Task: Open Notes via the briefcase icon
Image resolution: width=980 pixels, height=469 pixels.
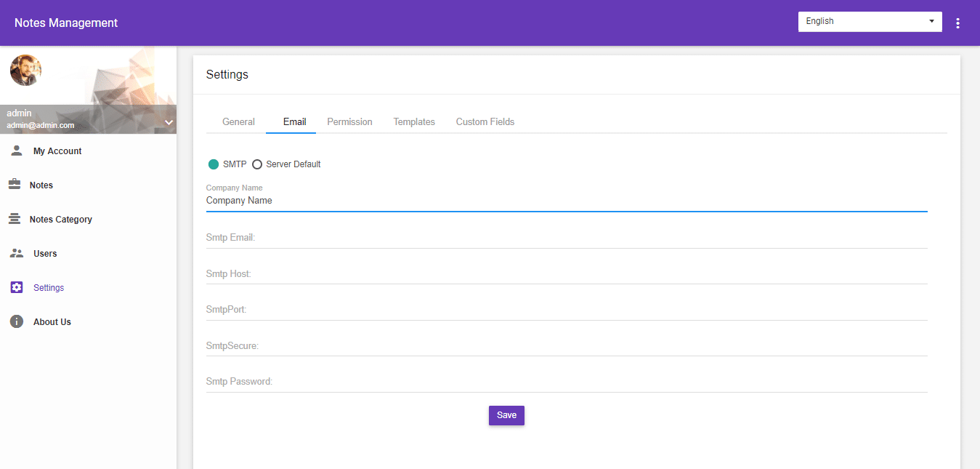Action: click(x=16, y=184)
